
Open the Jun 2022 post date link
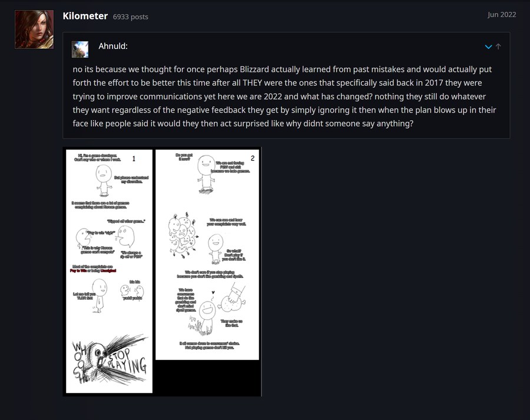[502, 15]
